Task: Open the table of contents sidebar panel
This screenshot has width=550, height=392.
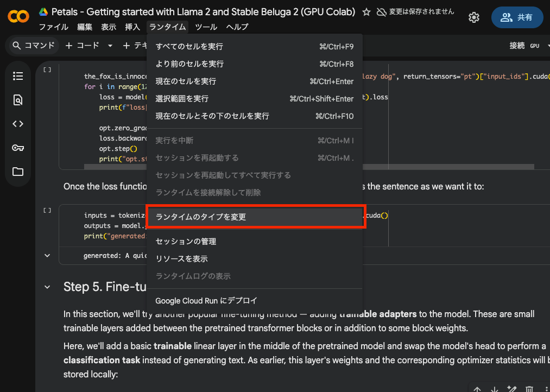Action: [18, 76]
